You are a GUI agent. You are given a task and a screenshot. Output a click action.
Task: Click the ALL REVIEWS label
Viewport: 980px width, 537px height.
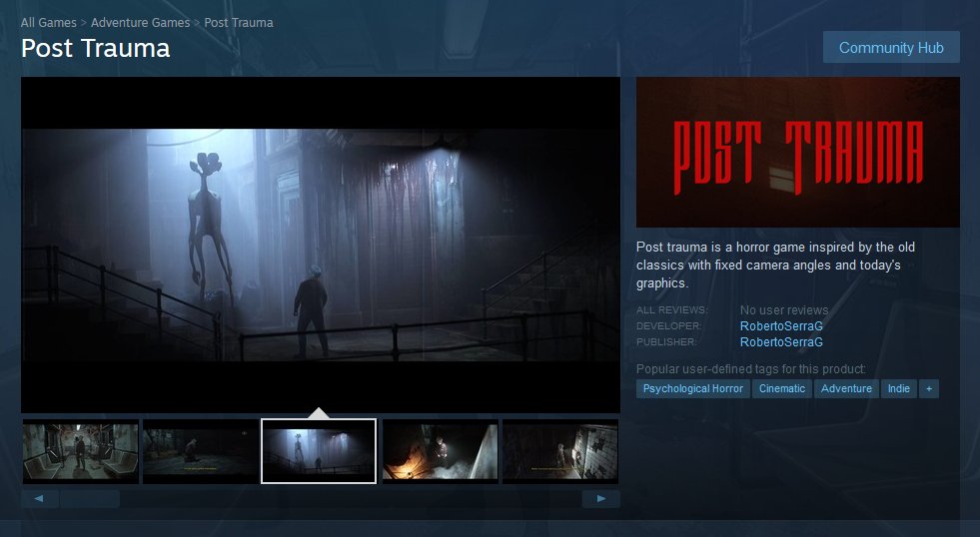click(671, 309)
